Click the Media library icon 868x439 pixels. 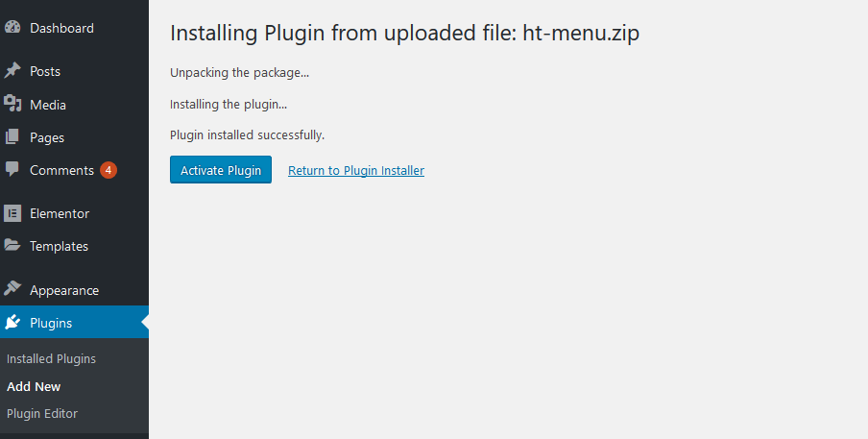pos(12,104)
